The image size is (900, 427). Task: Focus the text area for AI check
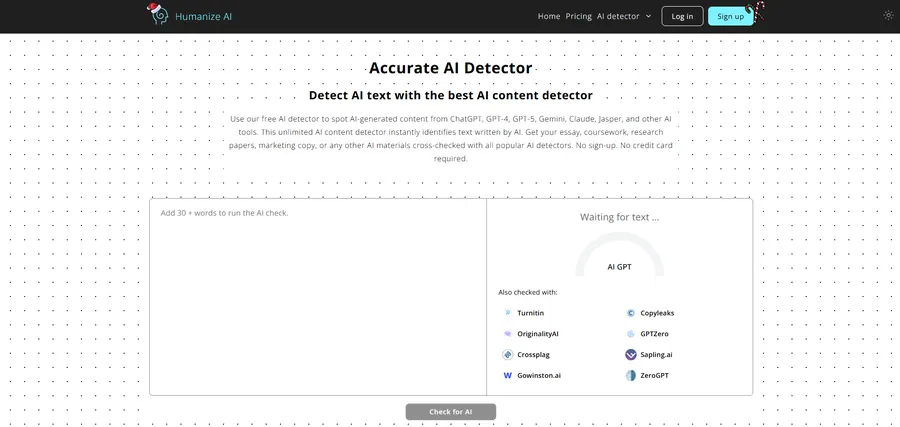coord(318,297)
